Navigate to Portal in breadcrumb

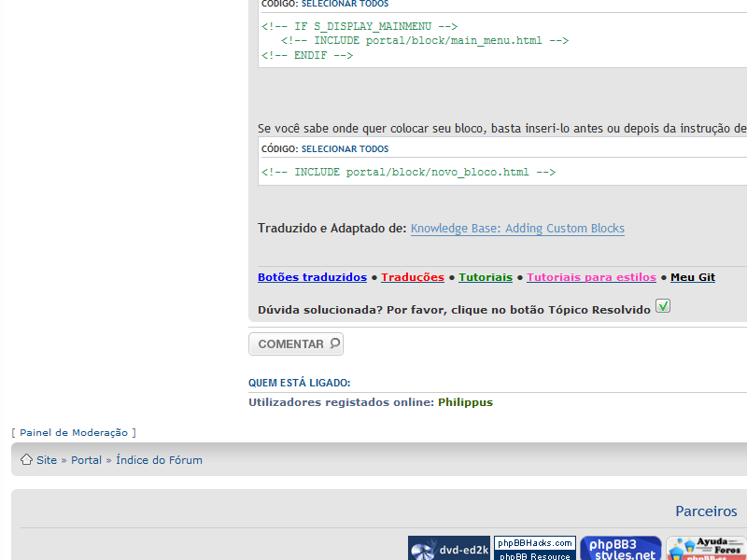tap(87, 460)
